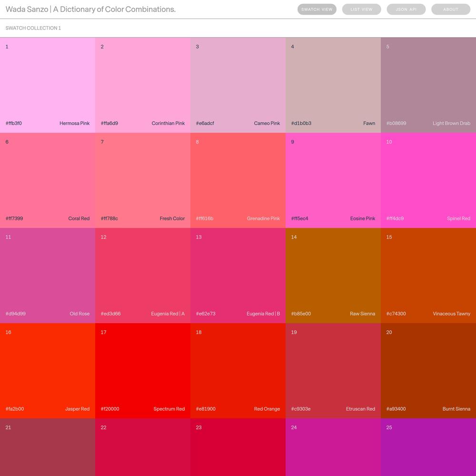Screen dimensions: 476x476
Task: Open the About page
Action: pos(450,10)
